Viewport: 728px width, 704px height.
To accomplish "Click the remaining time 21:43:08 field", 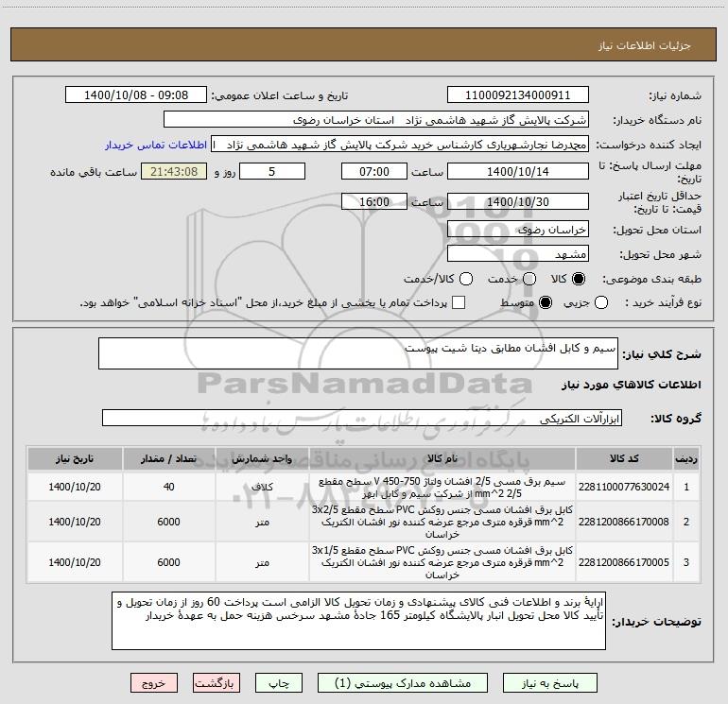I will [x=174, y=171].
